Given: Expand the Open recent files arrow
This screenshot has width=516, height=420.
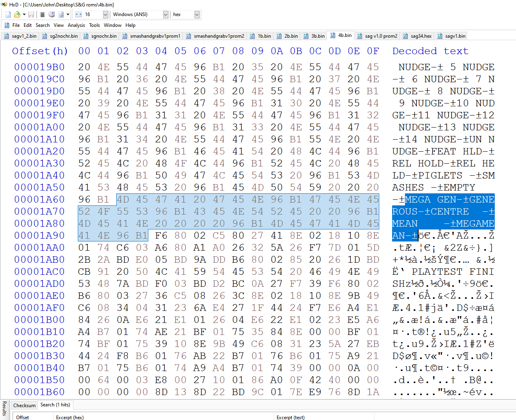Looking at the screenshot, I should (24, 14).
